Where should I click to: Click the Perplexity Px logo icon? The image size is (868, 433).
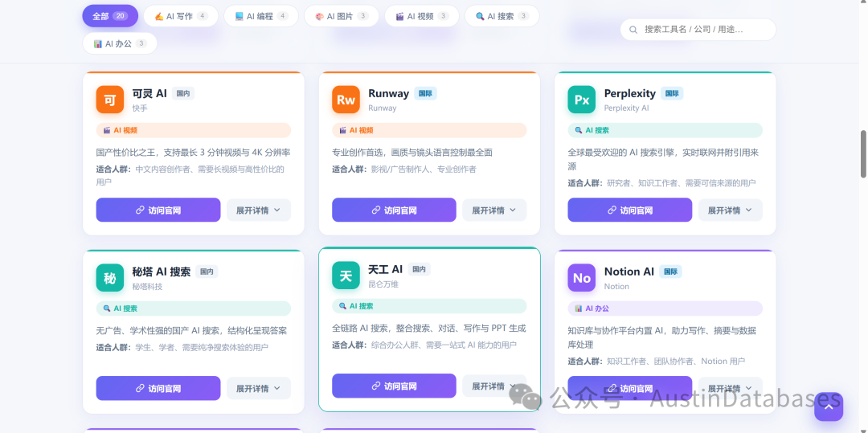(x=581, y=100)
